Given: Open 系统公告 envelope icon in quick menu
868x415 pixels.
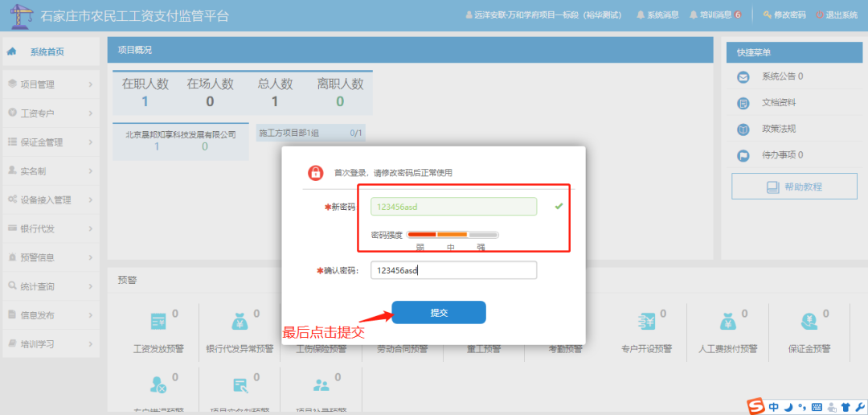Looking at the screenshot, I should click(x=743, y=77).
